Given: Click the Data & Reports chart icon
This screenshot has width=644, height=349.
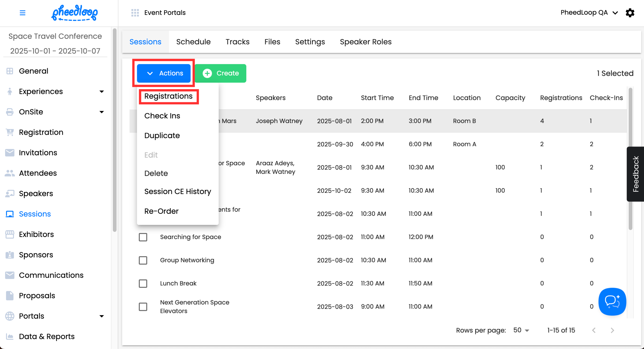Looking at the screenshot, I should pos(10,336).
